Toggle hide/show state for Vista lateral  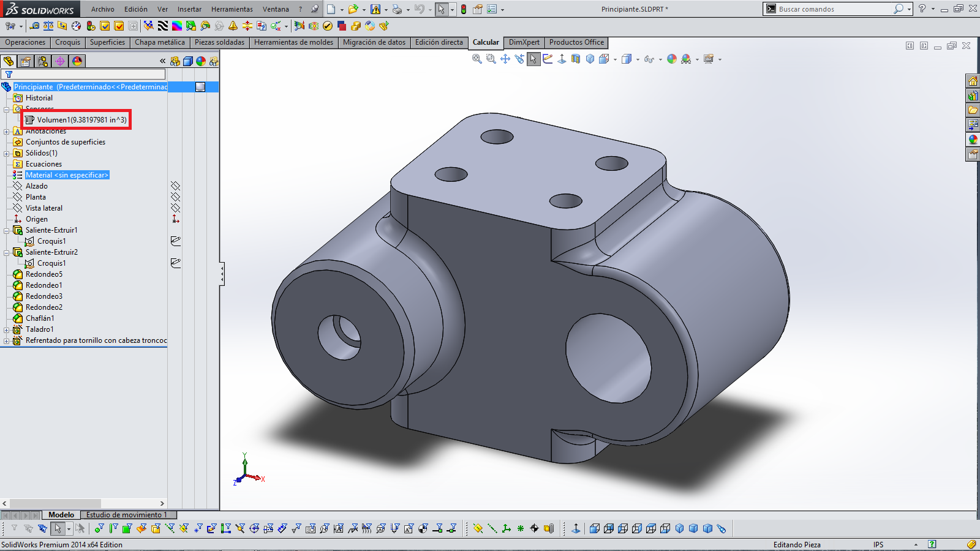(176, 208)
